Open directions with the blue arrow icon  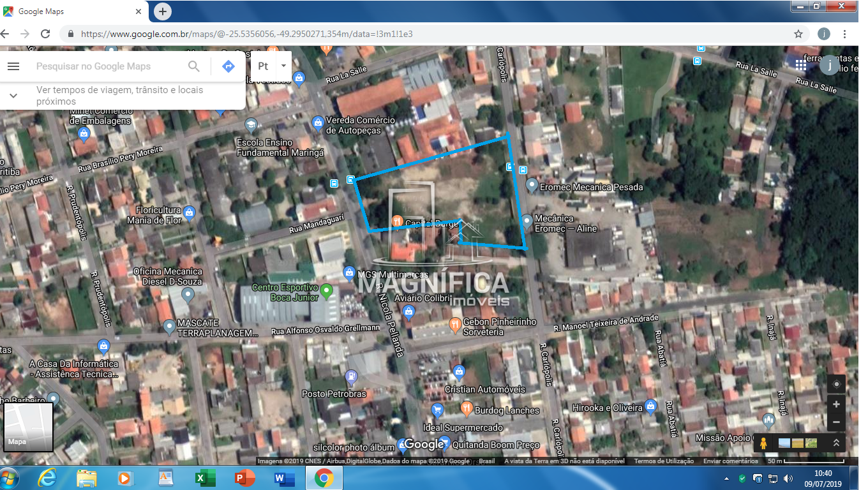pos(228,66)
